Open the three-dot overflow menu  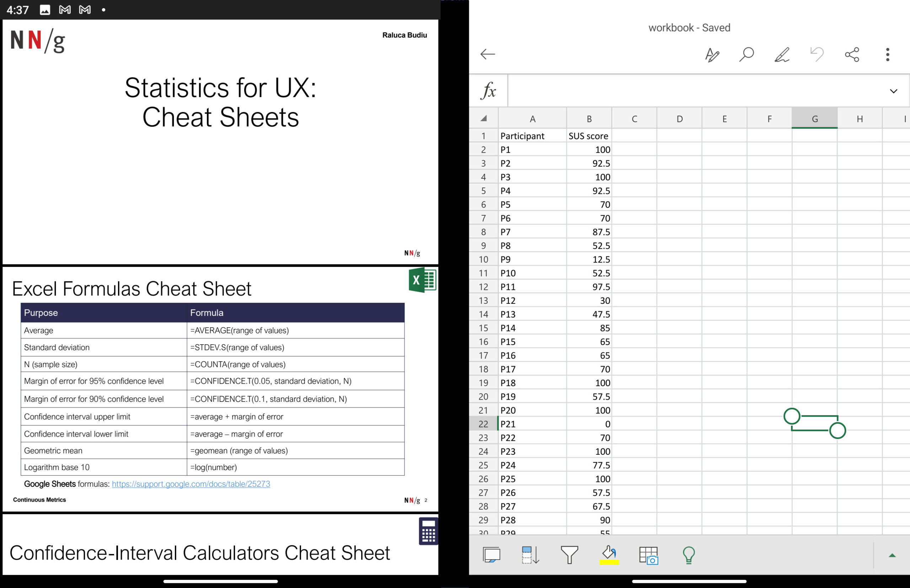pos(888,55)
